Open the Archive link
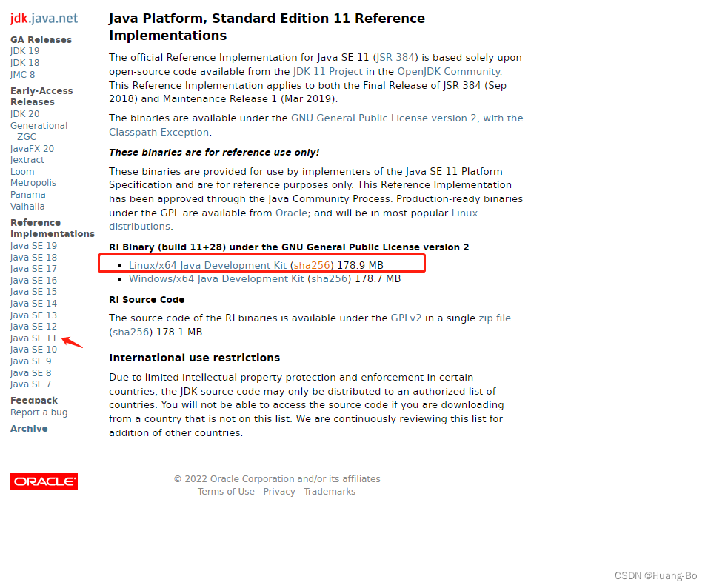This screenshot has height=588, width=708. [x=29, y=429]
